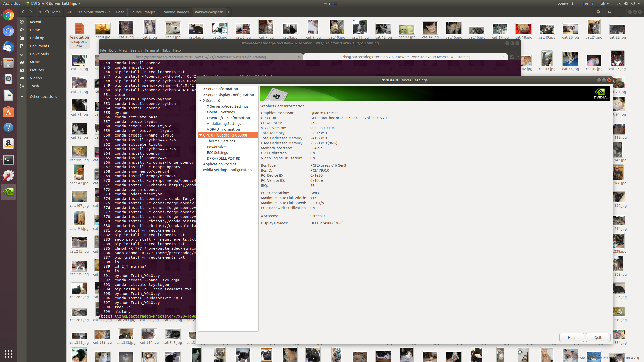Click the Files search icon

598,12
